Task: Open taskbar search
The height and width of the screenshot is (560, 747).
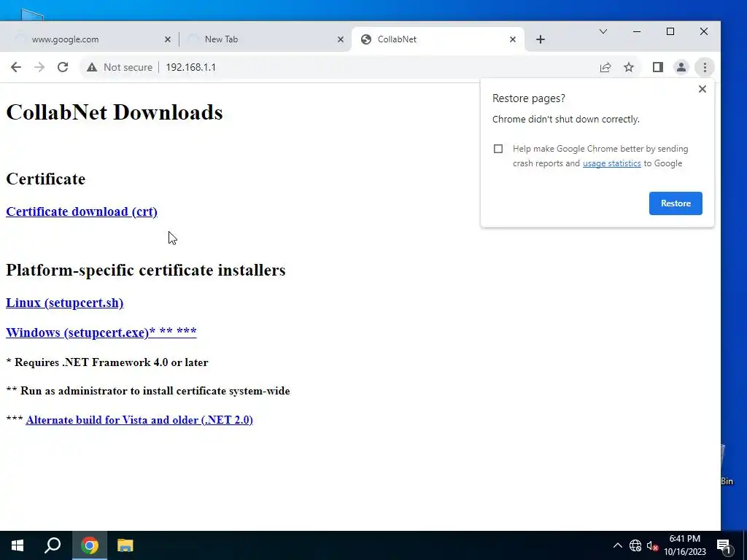Action: [x=53, y=545]
